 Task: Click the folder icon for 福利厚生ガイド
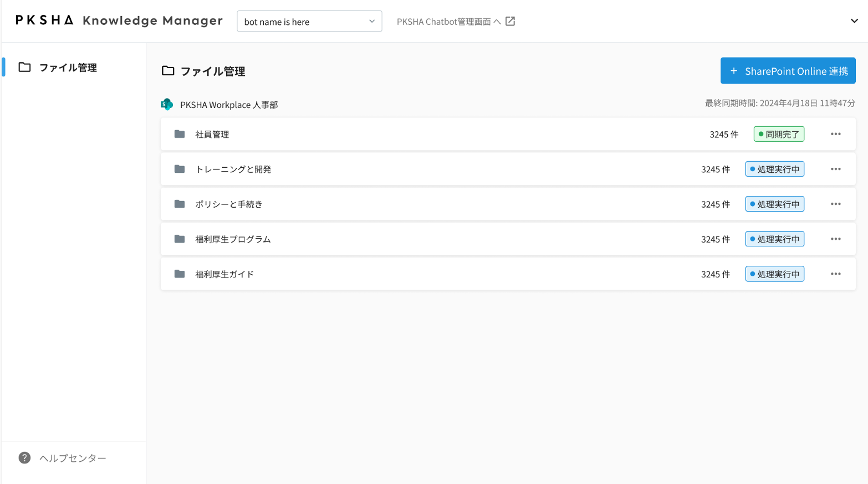click(180, 274)
